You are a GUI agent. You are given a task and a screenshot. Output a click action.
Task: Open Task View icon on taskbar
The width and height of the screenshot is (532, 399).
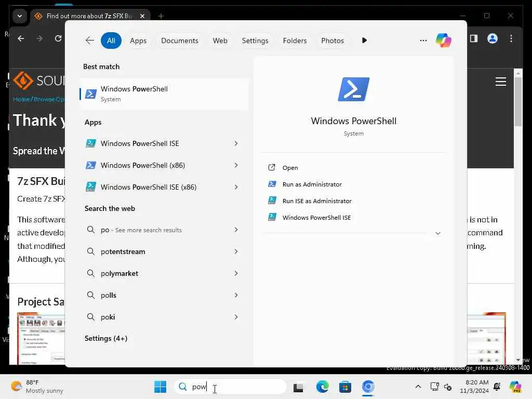(x=298, y=387)
